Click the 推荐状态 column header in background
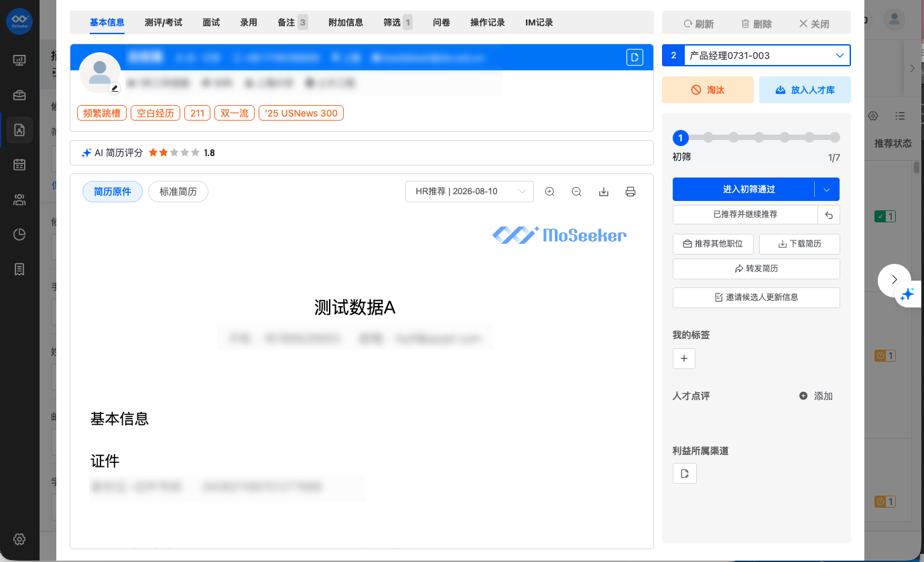The width and height of the screenshot is (924, 562). tap(893, 143)
